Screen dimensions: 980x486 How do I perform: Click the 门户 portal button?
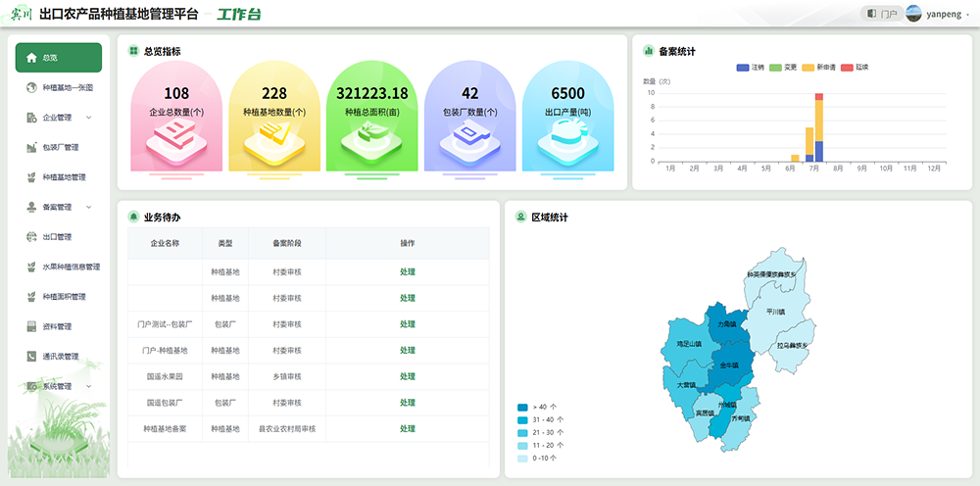pos(881,14)
